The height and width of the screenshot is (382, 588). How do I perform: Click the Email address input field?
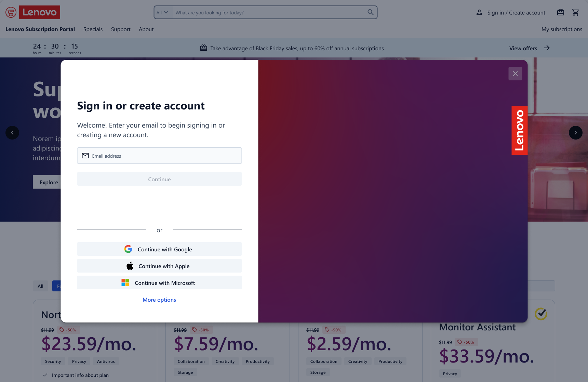point(159,156)
